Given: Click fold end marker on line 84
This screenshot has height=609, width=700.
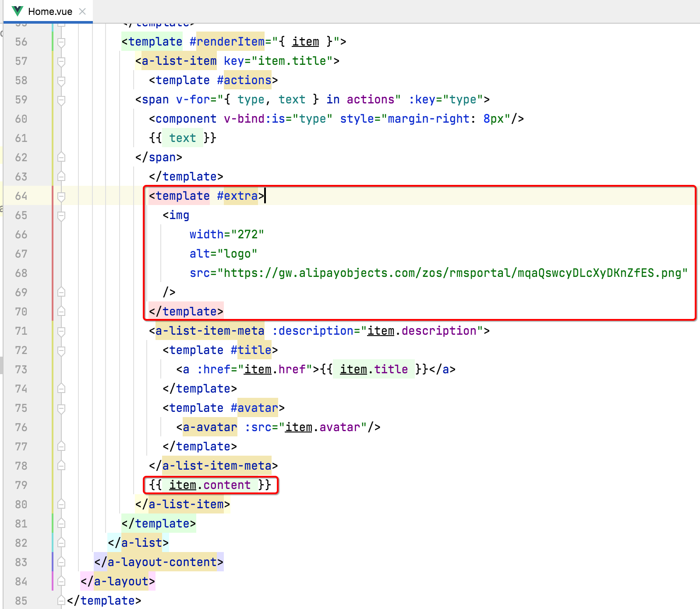Looking at the screenshot, I should click(61, 581).
